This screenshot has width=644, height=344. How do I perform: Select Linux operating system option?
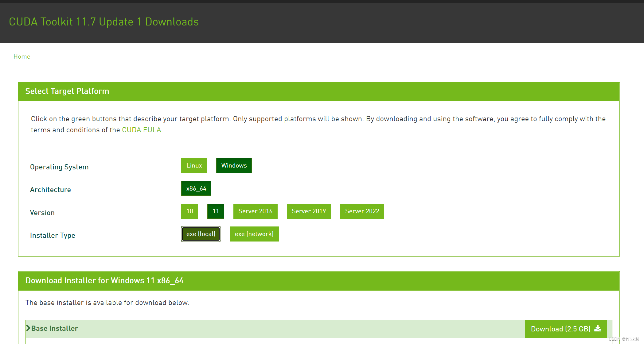point(194,165)
